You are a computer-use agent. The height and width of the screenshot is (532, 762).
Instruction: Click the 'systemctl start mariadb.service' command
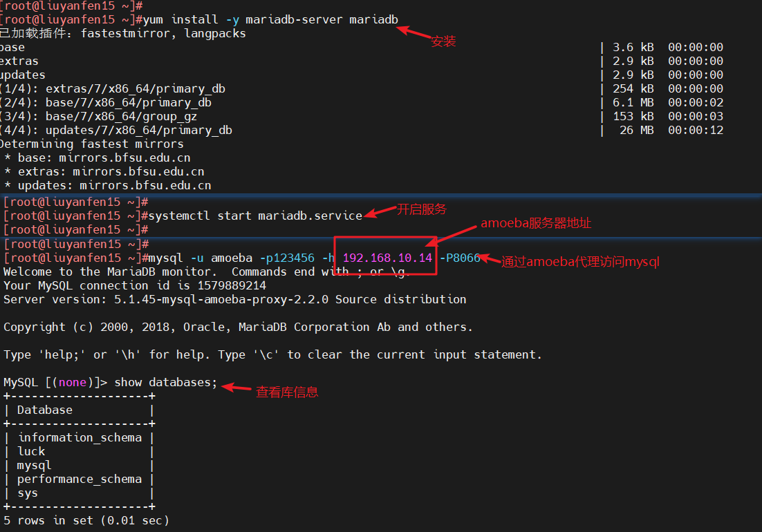255,216
